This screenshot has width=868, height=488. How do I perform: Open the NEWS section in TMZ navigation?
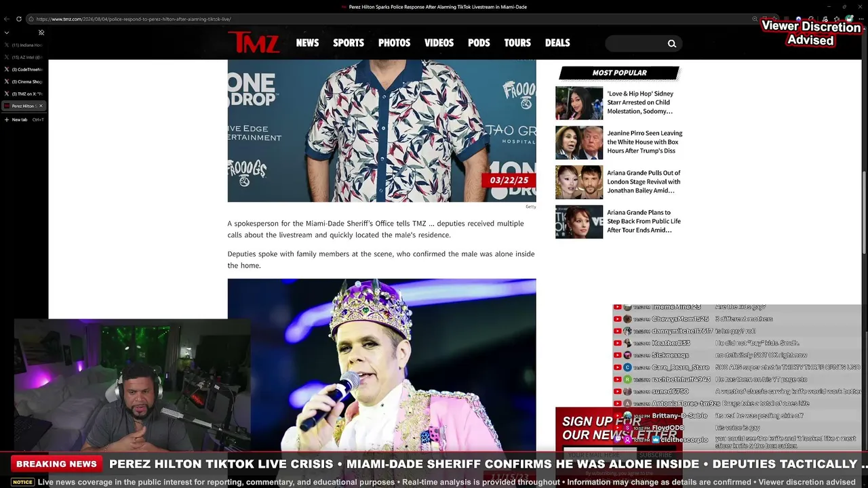(307, 43)
